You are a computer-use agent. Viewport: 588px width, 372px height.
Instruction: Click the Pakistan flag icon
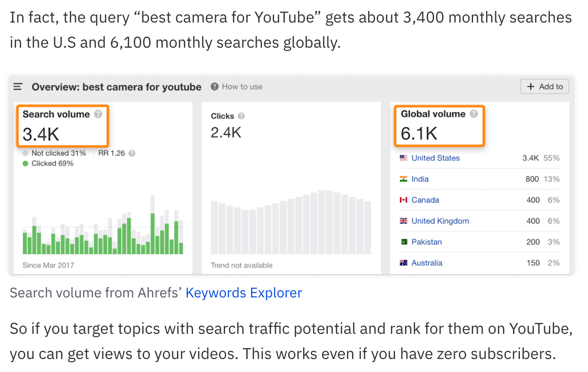click(x=404, y=242)
